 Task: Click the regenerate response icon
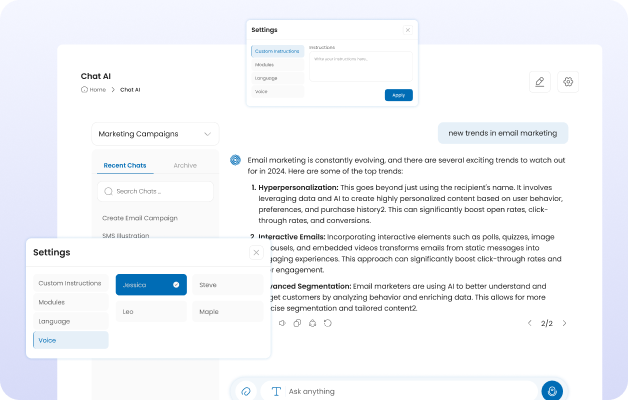pos(328,323)
